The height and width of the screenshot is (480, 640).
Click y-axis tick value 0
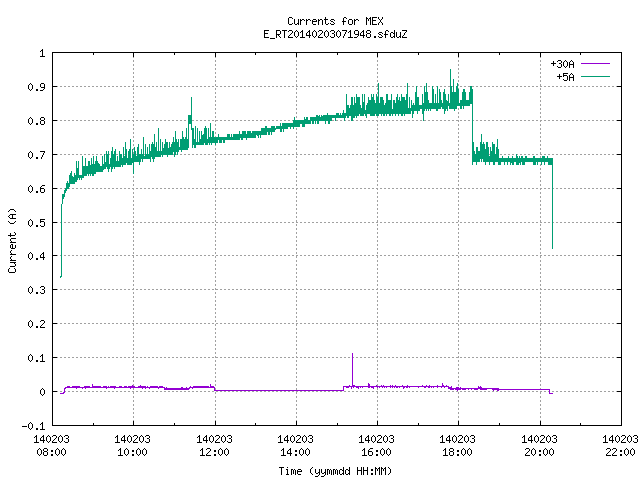pos(42,392)
